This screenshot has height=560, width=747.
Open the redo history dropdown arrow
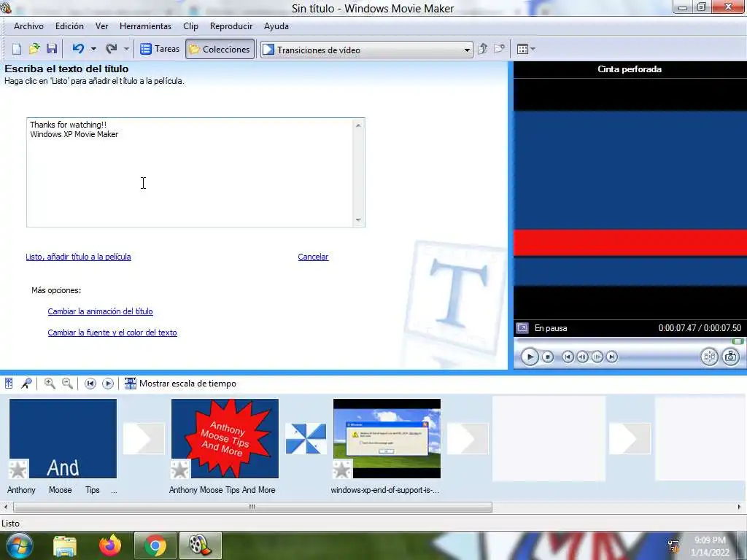126,49
